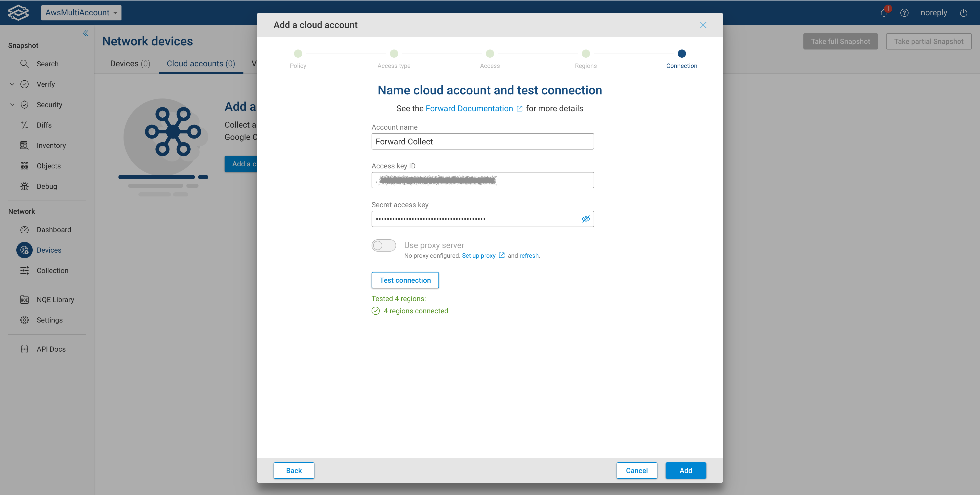This screenshot has width=980, height=495.
Task: Open the NQE Library
Action: pyautogui.click(x=24, y=300)
